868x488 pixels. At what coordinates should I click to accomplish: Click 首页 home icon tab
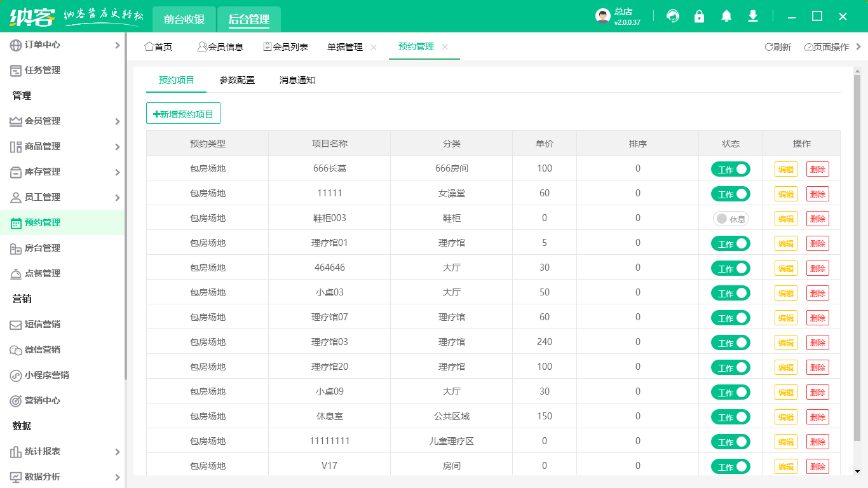tap(149, 46)
